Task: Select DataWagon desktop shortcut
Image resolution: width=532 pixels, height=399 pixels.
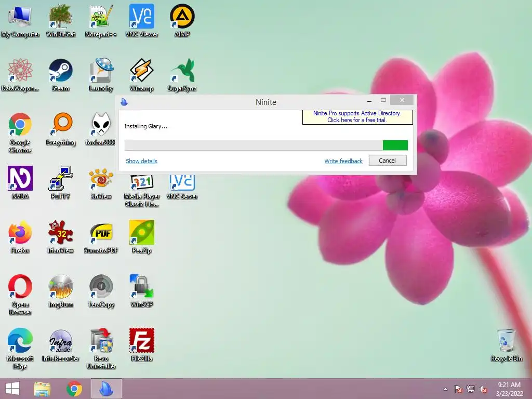Action: pos(20,75)
